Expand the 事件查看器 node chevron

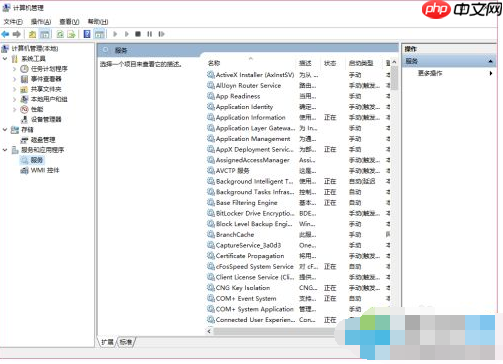coord(14,79)
